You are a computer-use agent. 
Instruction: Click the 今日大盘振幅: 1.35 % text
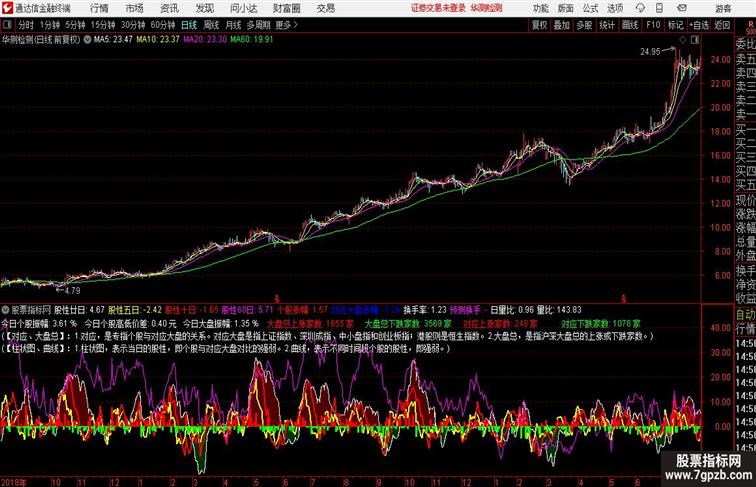221,324
